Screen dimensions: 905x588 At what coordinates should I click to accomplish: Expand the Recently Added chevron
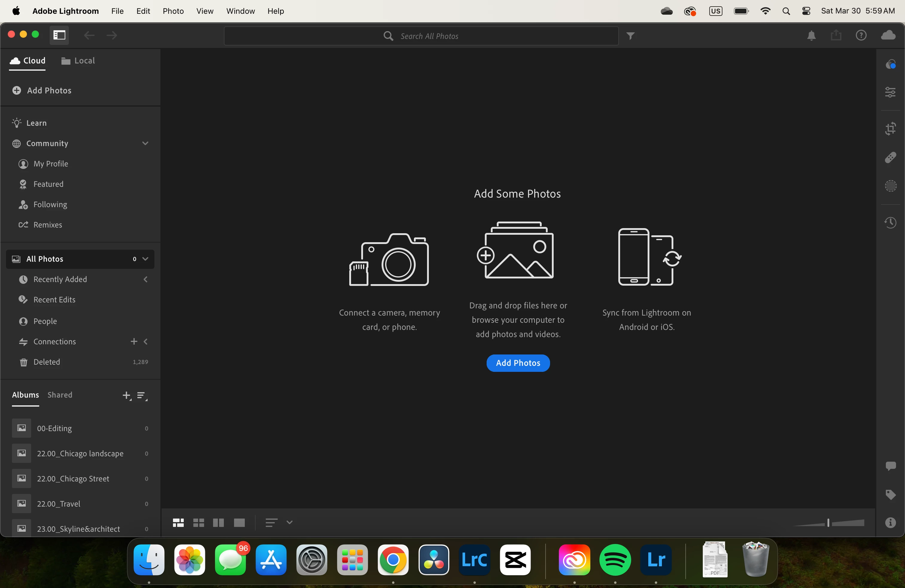145,279
